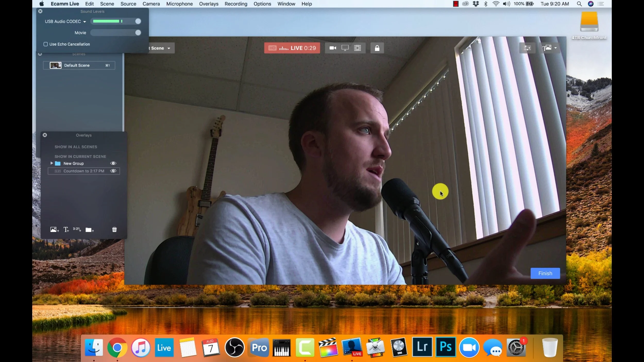Open the adjustment sliders icon
The image size is (644, 362).
(527, 48)
